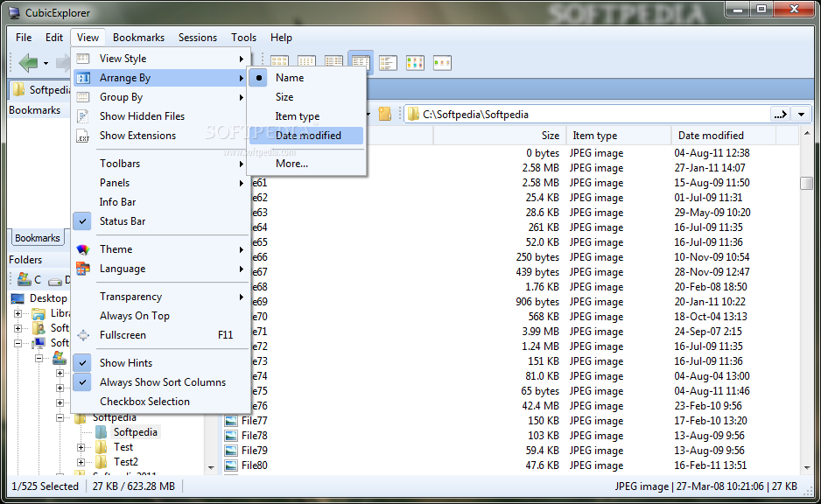The height and width of the screenshot is (504, 821).
Task: Sort by the Size column header
Action: pos(500,136)
